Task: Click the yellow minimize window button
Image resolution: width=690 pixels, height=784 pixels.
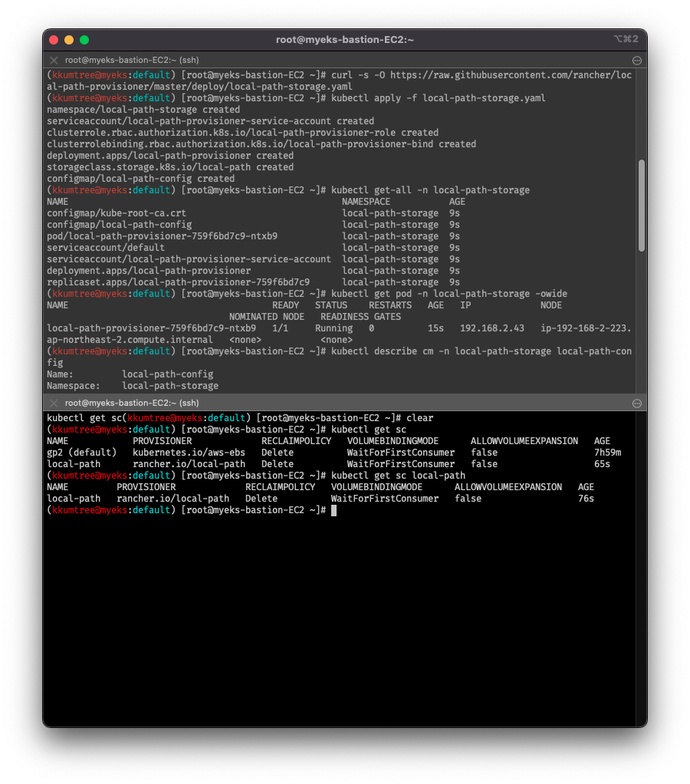Action: 69,40
